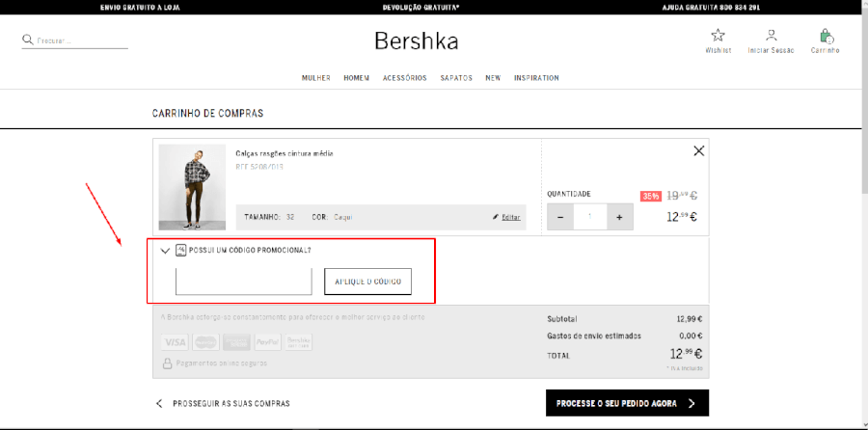Focus the promotional code input field
This screenshot has height=430, width=868.
[x=244, y=282]
